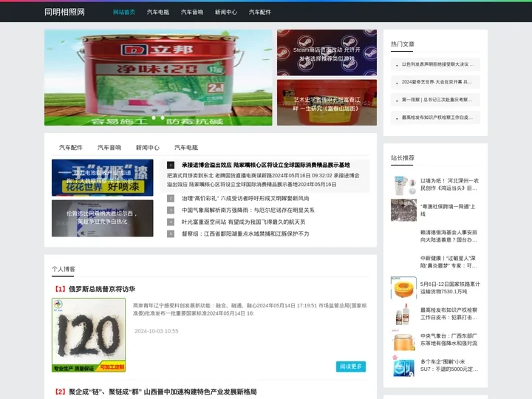
Task: Click the number 1 rank badge
Action: click(x=171, y=166)
